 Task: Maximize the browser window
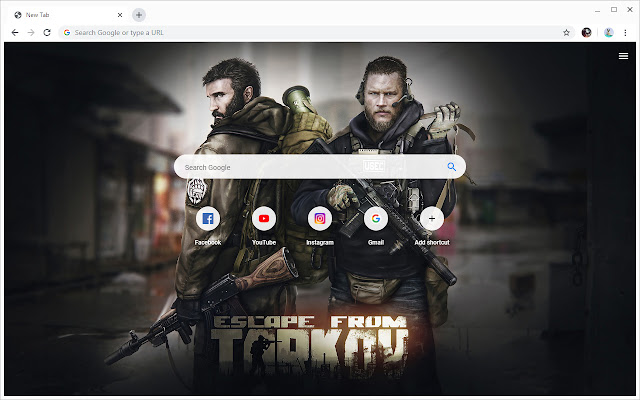point(613,9)
